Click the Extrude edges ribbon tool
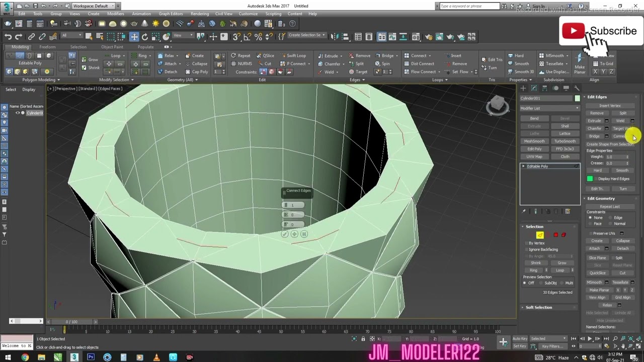This screenshot has width=644, height=362. point(328,56)
